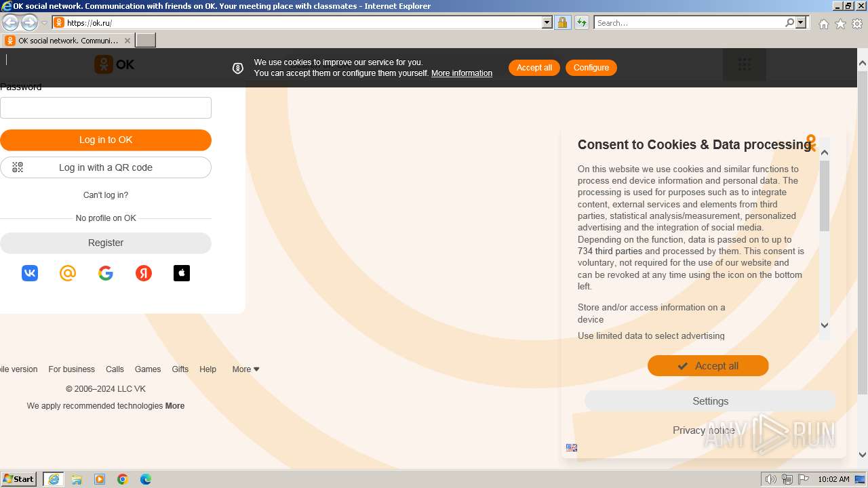The image size is (868, 488).
Task: Choose Log in with a QR code
Action: (x=106, y=167)
